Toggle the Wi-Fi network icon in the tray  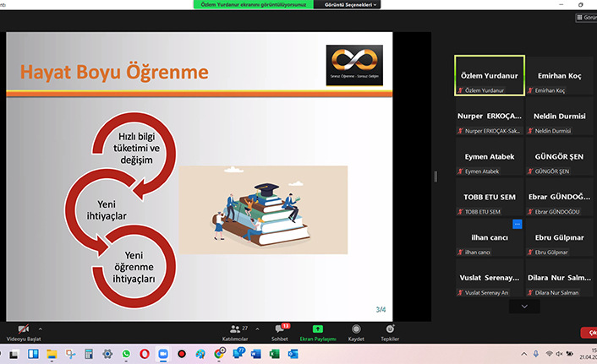coord(549,353)
